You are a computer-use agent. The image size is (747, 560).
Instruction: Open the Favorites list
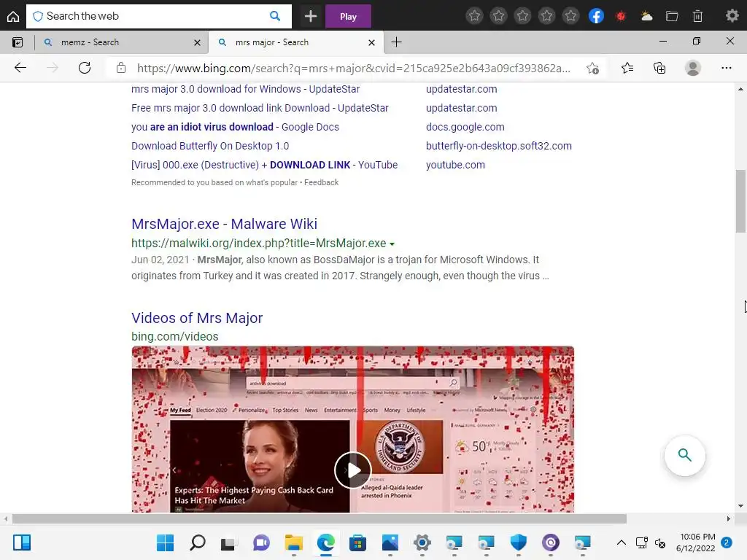point(627,68)
